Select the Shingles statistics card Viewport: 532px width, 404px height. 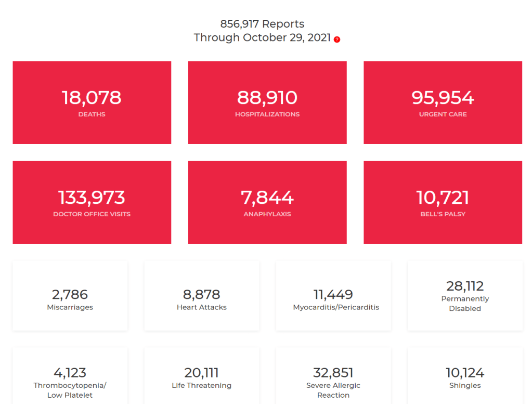coord(465,379)
